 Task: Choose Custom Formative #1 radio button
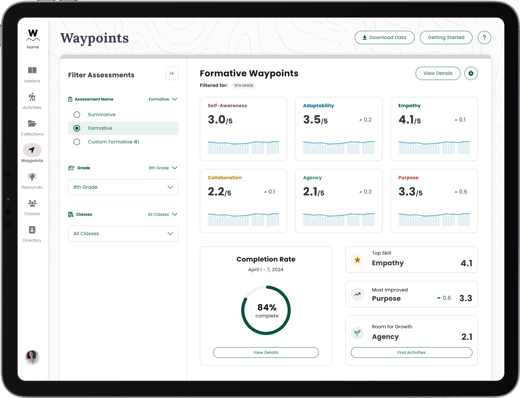pos(77,142)
